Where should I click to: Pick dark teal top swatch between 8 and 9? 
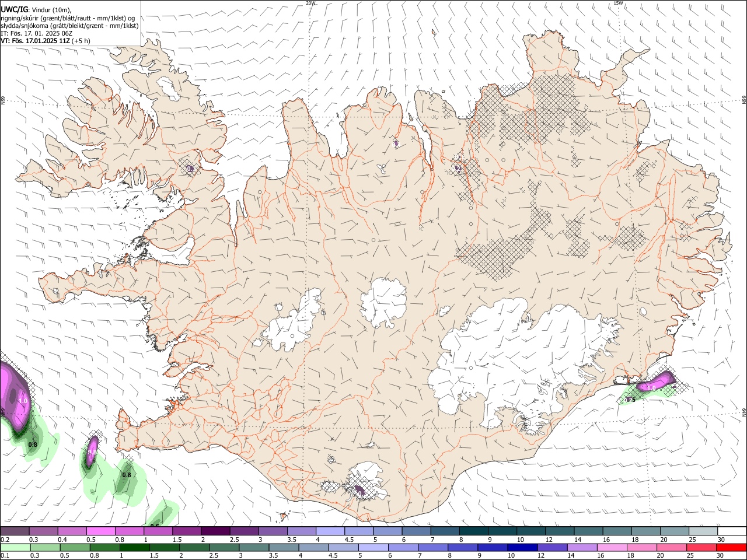tap(473, 531)
